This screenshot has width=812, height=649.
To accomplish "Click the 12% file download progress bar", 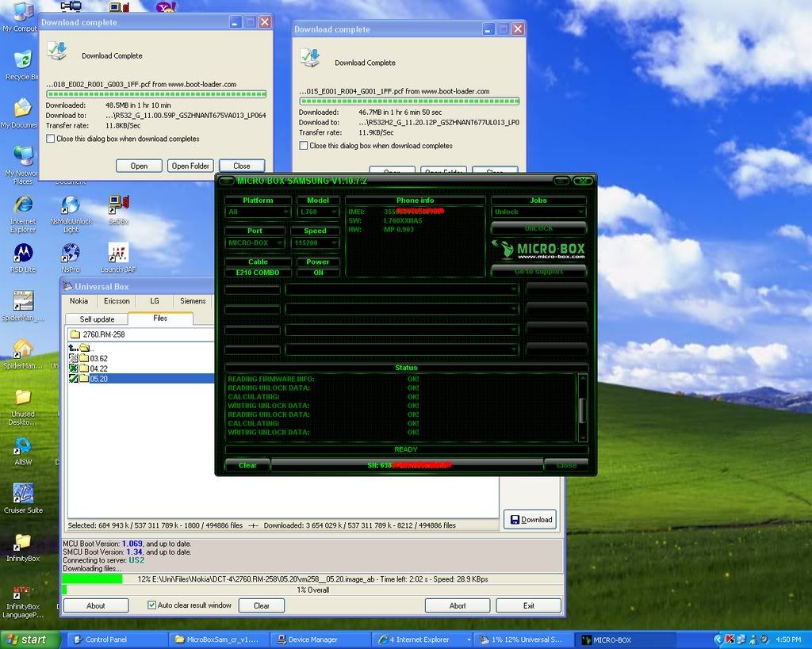I will coord(312,579).
